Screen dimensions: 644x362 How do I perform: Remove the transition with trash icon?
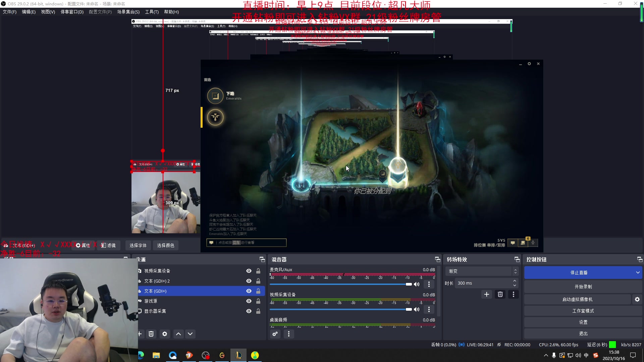[500, 294]
